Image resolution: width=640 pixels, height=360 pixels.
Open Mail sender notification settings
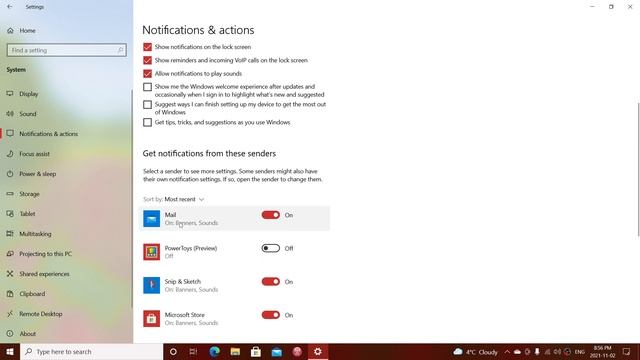coord(234,219)
